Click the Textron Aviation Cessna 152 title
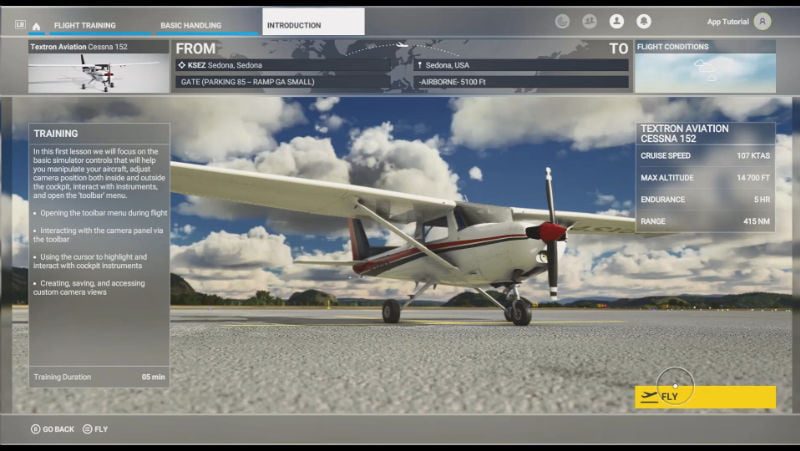The height and width of the screenshot is (451, 800). tap(79, 46)
